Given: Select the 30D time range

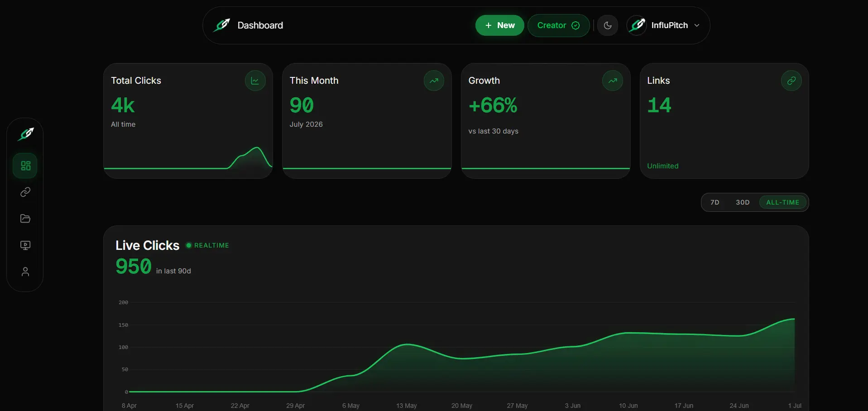Looking at the screenshot, I should tap(743, 202).
